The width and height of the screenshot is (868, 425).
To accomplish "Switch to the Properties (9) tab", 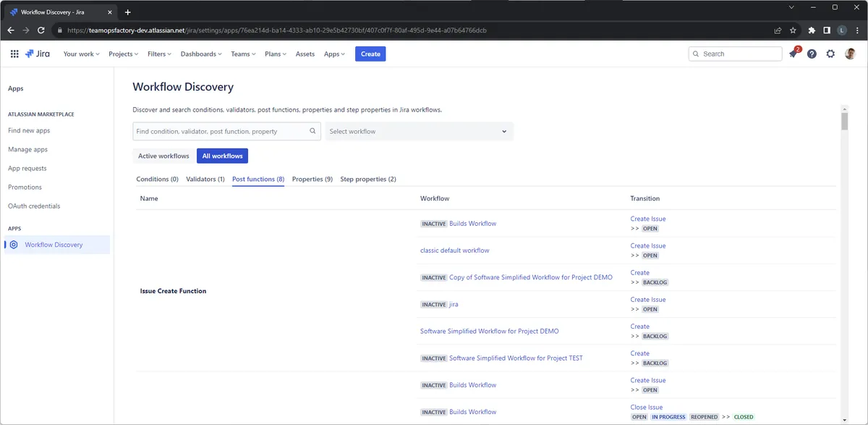I will [x=312, y=179].
